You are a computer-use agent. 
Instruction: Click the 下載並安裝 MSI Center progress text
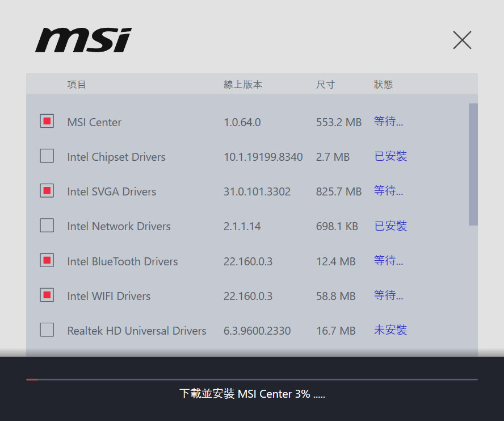pyautogui.click(x=253, y=394)
